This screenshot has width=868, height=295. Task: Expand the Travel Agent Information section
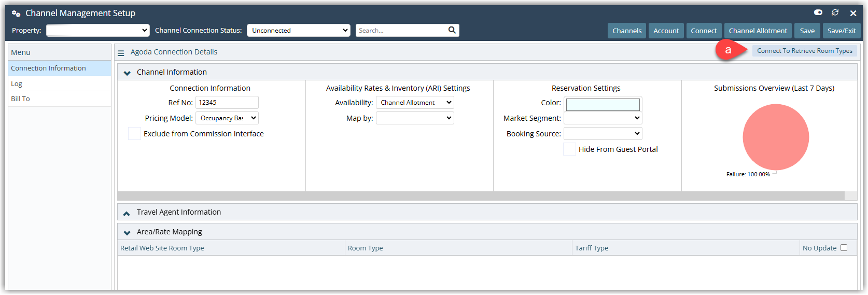(127, 213)
